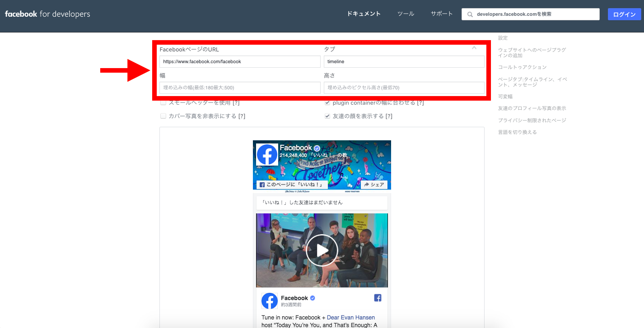Click [?] help next to 友達の顔を表示する

[x=389, y=116]
